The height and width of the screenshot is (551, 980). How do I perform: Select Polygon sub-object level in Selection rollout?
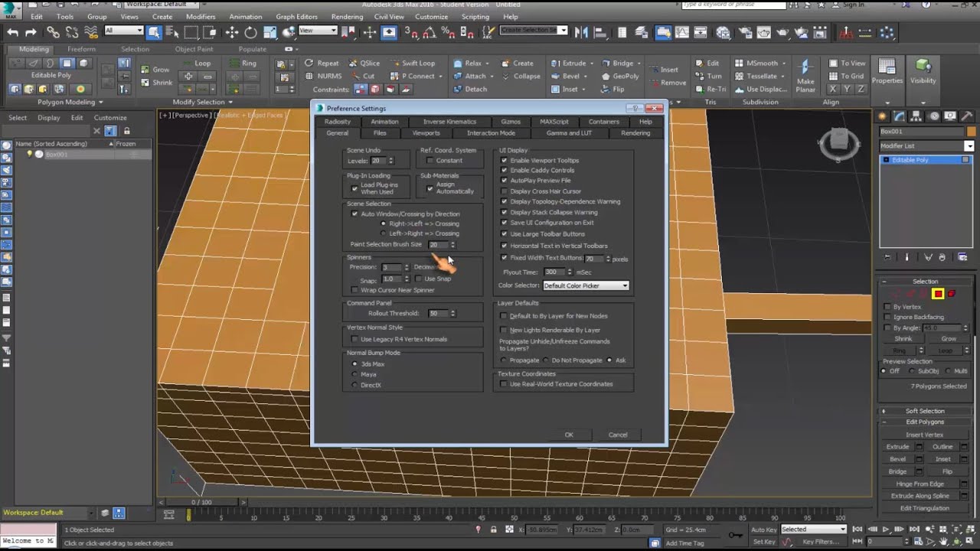coord(938,294)
